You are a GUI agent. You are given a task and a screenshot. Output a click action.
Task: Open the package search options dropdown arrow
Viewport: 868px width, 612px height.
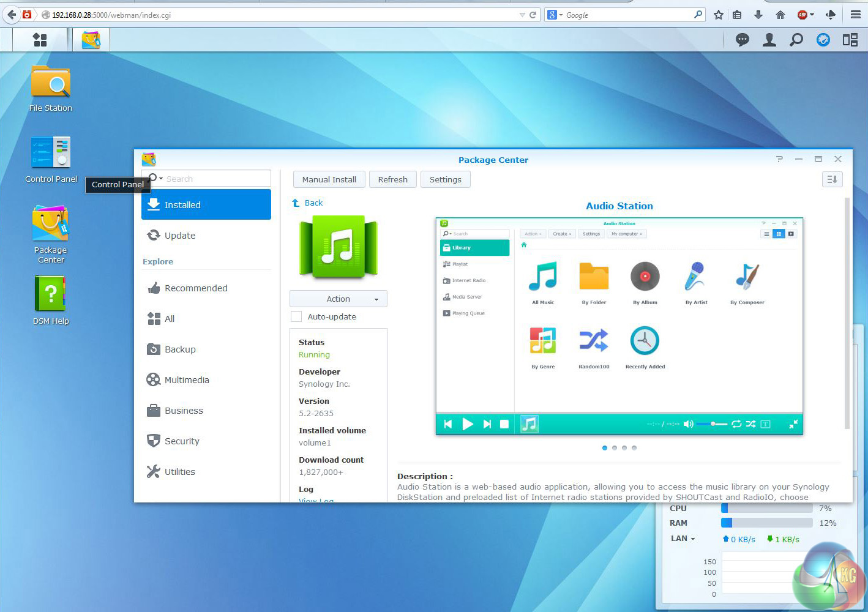click(161, 179)
